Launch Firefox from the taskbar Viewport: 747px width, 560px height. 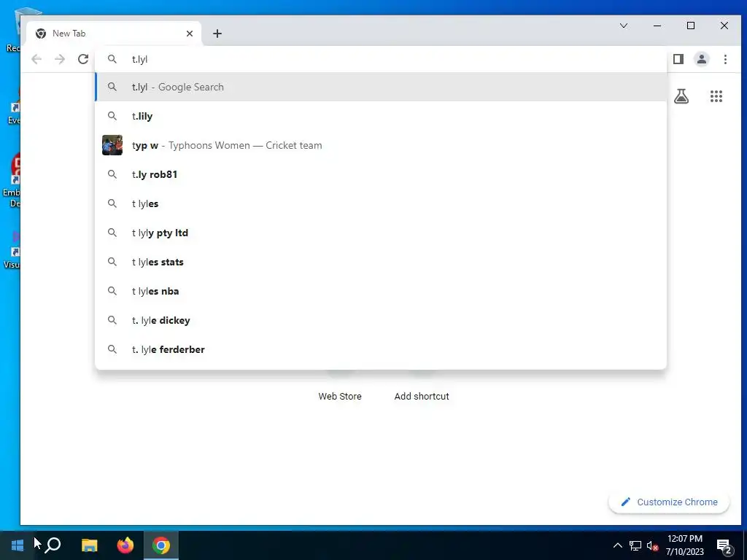[125, 545]
